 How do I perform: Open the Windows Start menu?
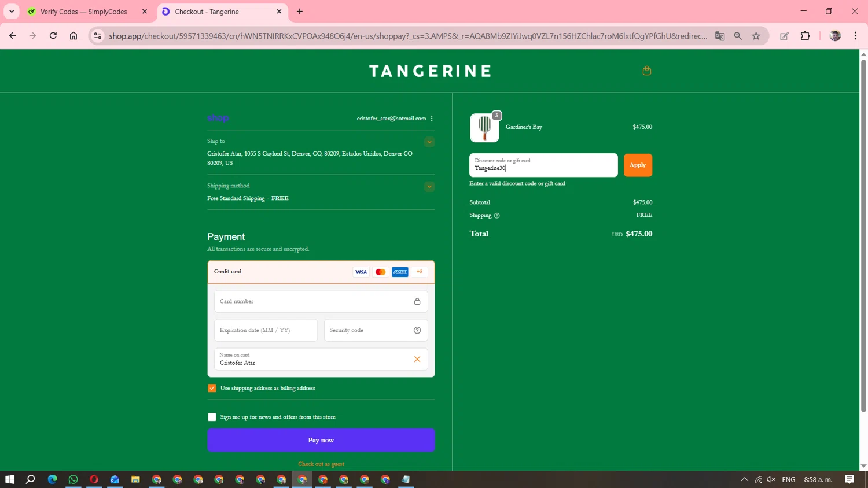pyautogui.click(x=10, y=479)
